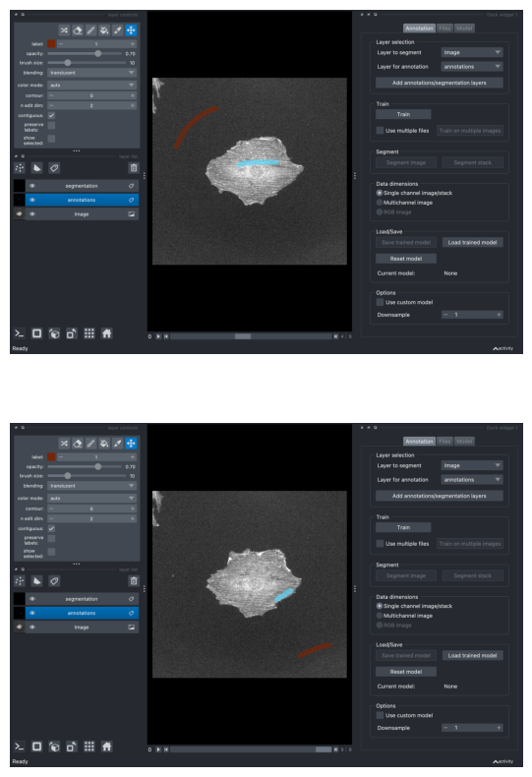Click the home reset view icon in lower window
532x777 pixels.
click(106, 747)
